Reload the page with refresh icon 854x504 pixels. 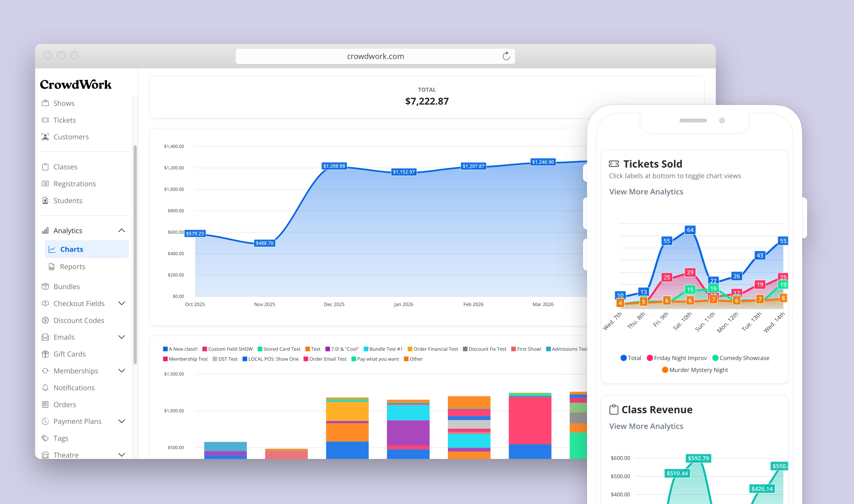(x=506, y=56)
